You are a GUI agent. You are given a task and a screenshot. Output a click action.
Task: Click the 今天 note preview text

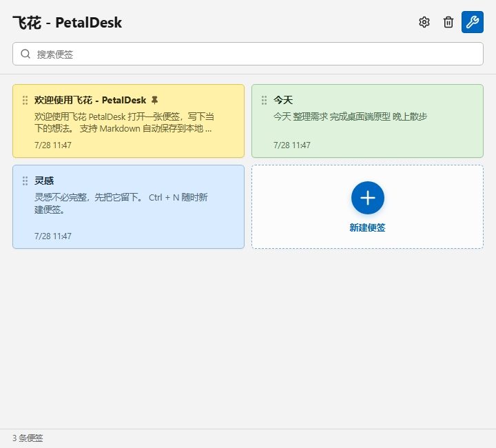pos(350,116)
